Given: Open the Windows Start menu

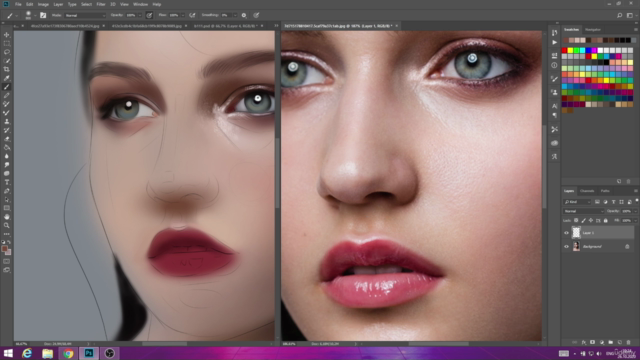Looking at the screenshot, I should click(8, 353).
